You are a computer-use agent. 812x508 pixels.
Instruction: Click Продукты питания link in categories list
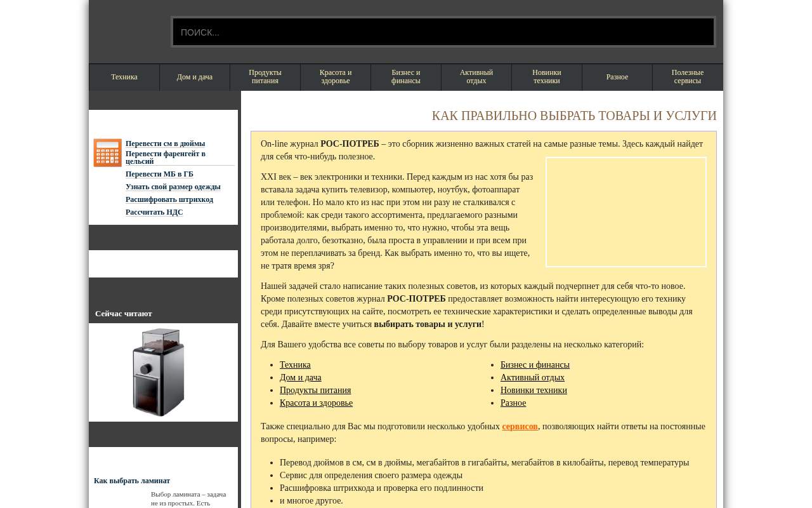pos(315,390)
